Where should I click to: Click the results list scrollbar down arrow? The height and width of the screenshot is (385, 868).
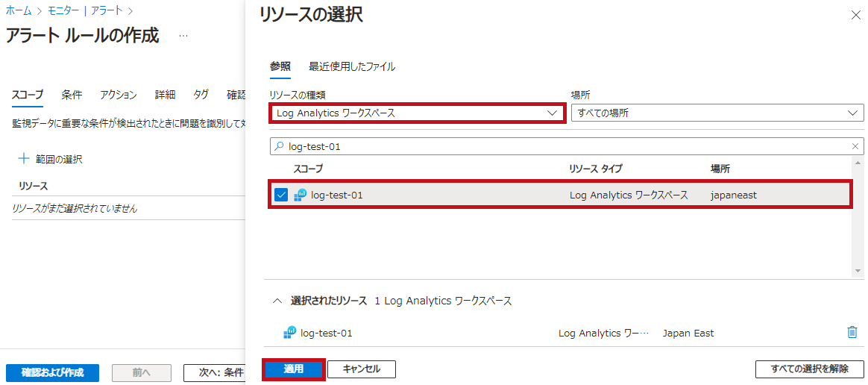(x=858, y=270)
